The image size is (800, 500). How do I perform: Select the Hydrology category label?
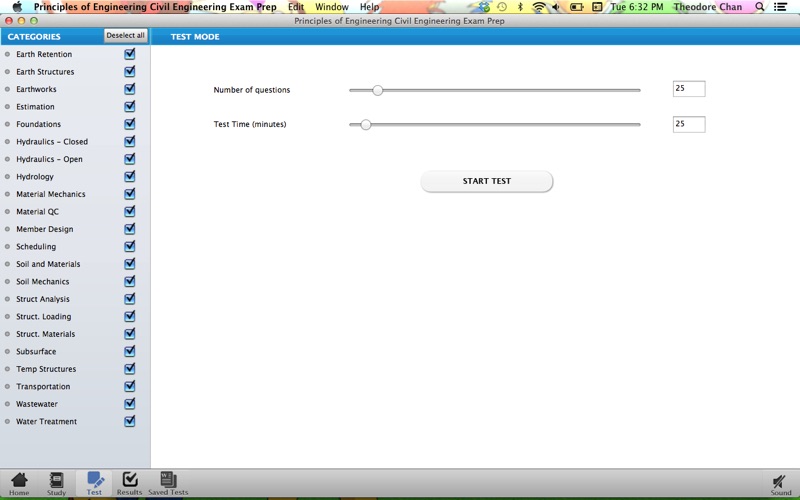point(35,177)
